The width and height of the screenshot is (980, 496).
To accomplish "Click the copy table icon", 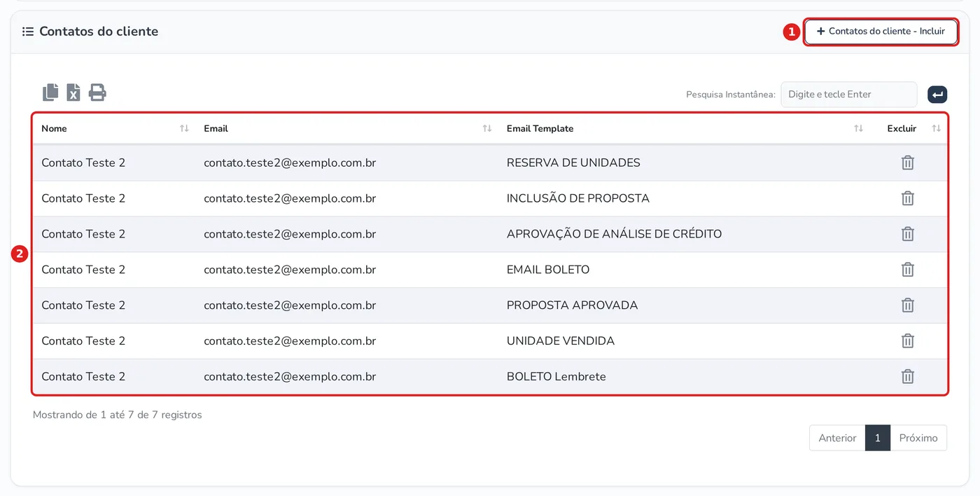I will pyautogui.click(x=50, y=92).
